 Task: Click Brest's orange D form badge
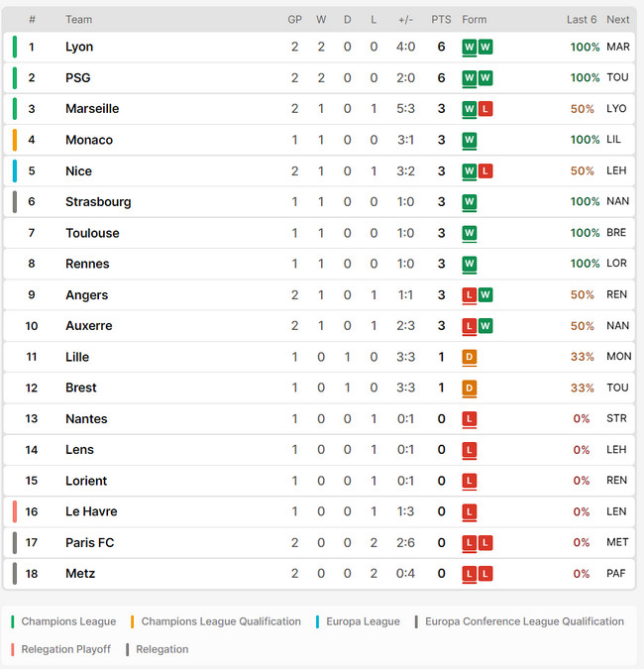(x=470, y=388)
